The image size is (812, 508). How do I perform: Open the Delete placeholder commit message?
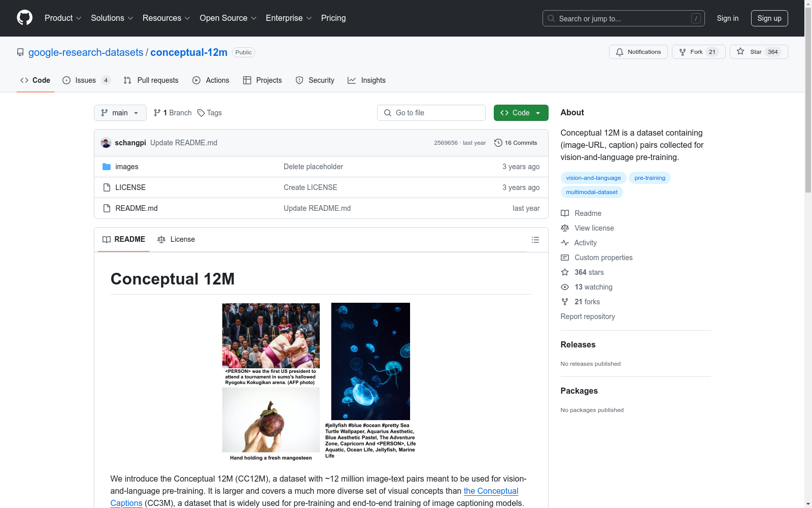click(313, 167)
